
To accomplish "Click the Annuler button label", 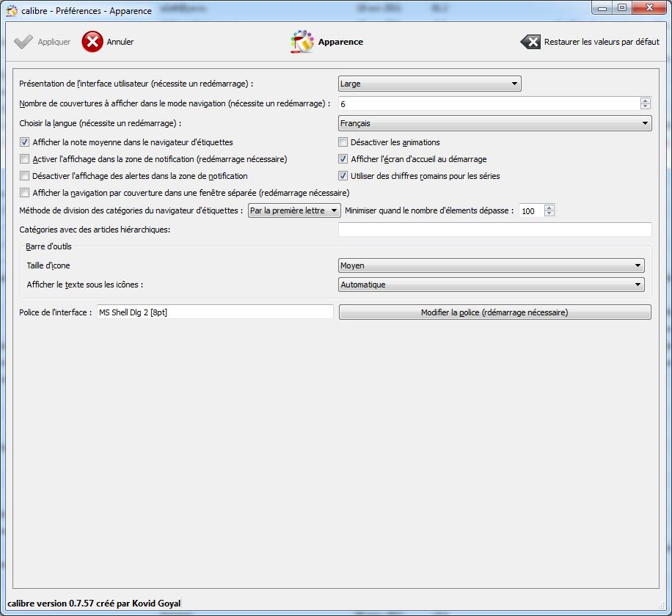I will 120,42.
